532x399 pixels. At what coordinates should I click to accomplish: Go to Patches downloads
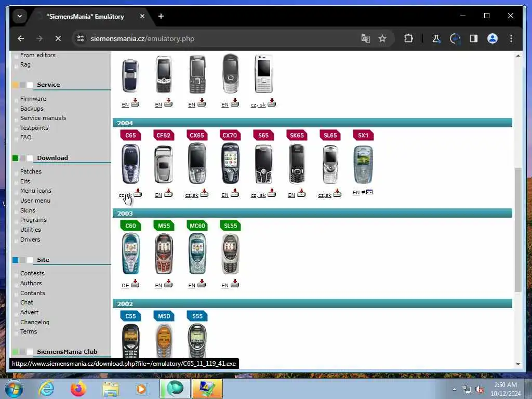click(31, 171)
